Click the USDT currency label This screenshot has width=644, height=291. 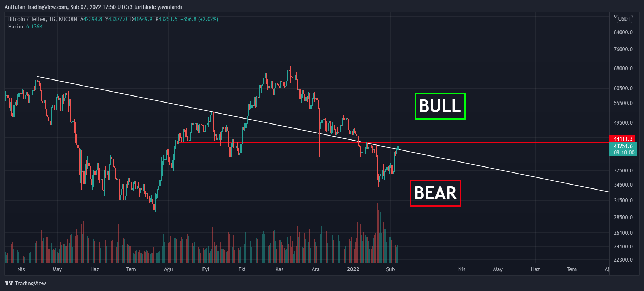coord(624,19)
